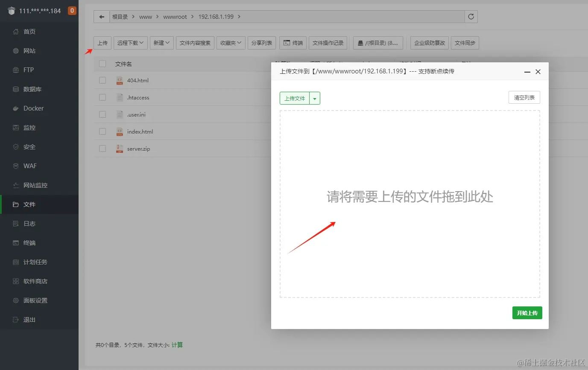Click the back arrow in path bar
Image resolution: width=588 pixels, height=370 pixels.
[101, 17]
